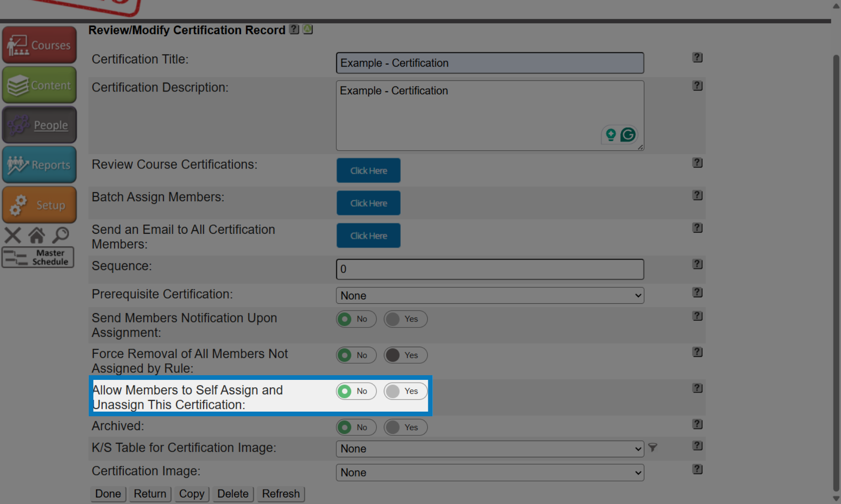Open help icon beside page title
The height and width of the screenshot is (504, 841).
click(294, 29)
